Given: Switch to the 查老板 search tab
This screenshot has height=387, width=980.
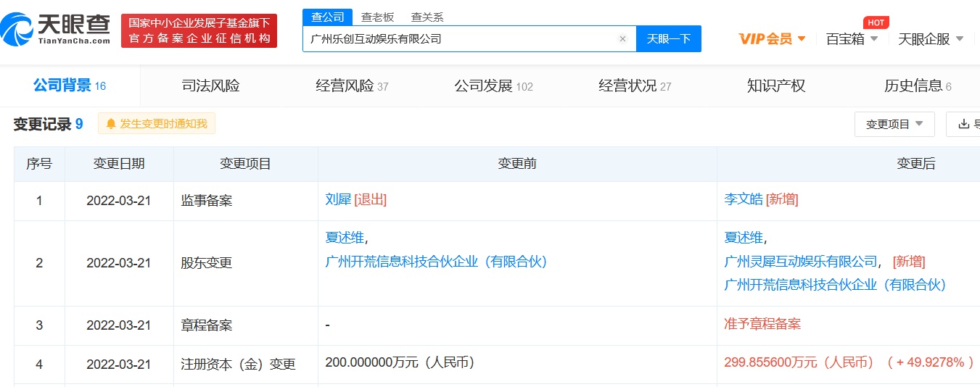Looking at the screenshot, I should (x=377, y=17).
